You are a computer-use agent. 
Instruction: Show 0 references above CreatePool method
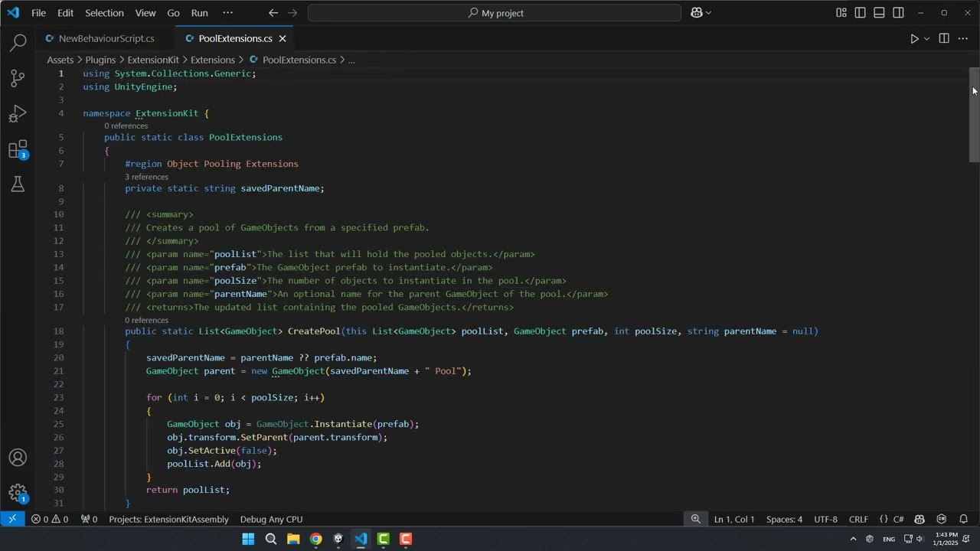pos(146,320)
